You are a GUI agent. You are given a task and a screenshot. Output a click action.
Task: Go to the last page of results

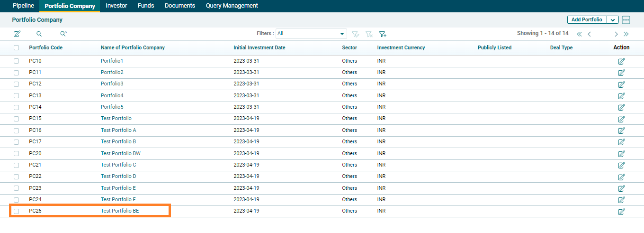point(626,34)
